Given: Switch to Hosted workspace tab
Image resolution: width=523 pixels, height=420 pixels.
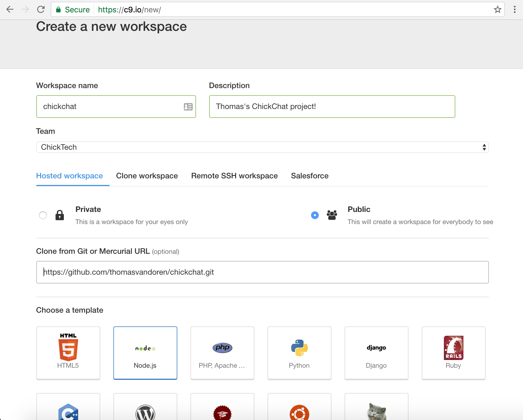Looking at the screenshot, I should pyautogui.click(x=70, y=176).
